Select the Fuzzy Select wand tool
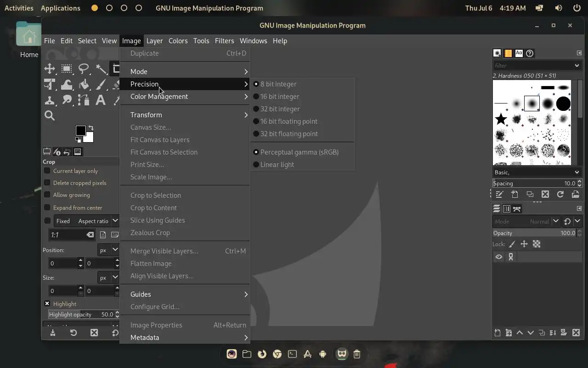The height and width of the screenshot is (368, 588). pos(101,69)
